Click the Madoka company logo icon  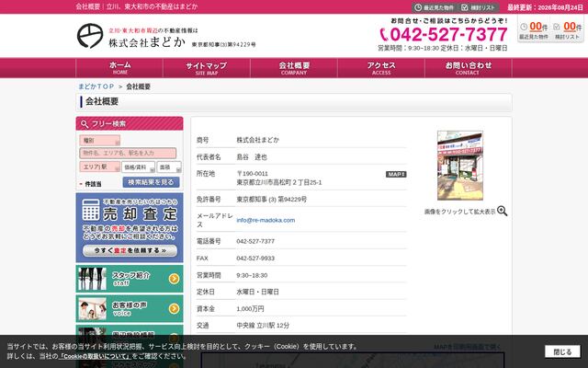pos(90,36)
